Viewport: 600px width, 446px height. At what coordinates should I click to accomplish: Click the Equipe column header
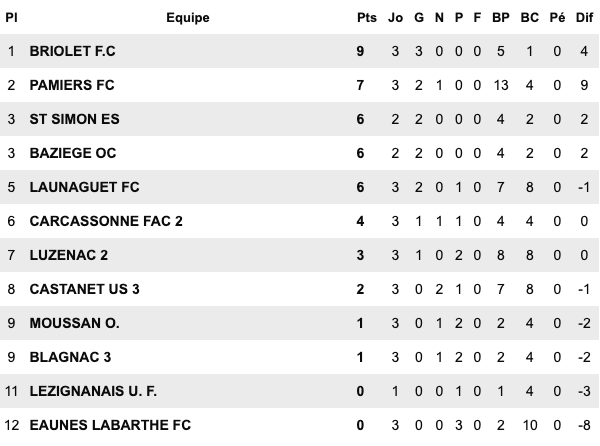click(188, 18)
